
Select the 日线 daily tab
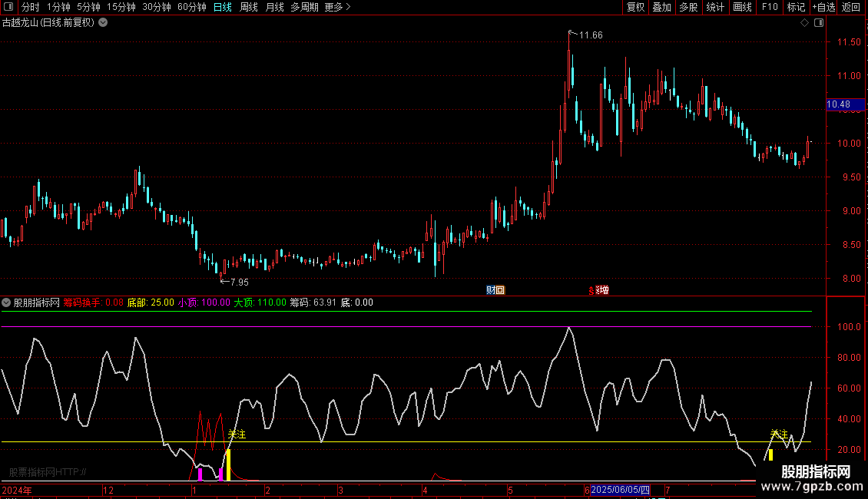[x=223, y=7]
